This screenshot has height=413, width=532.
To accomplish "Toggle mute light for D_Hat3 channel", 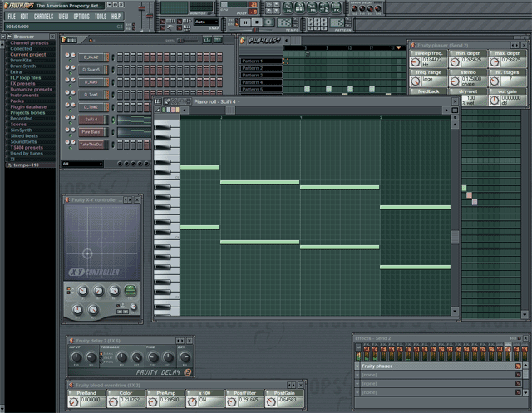I will point(70,86).
